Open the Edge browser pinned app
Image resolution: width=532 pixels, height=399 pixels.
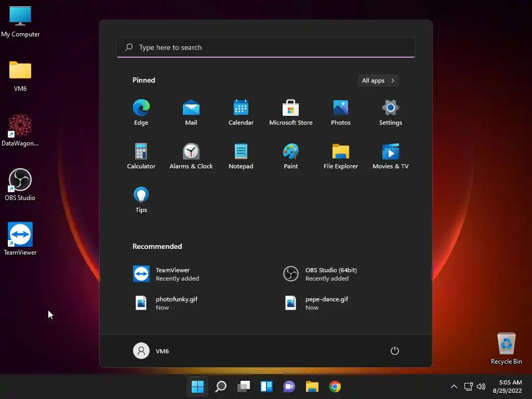pyautogui.click(x=141, y=113)
